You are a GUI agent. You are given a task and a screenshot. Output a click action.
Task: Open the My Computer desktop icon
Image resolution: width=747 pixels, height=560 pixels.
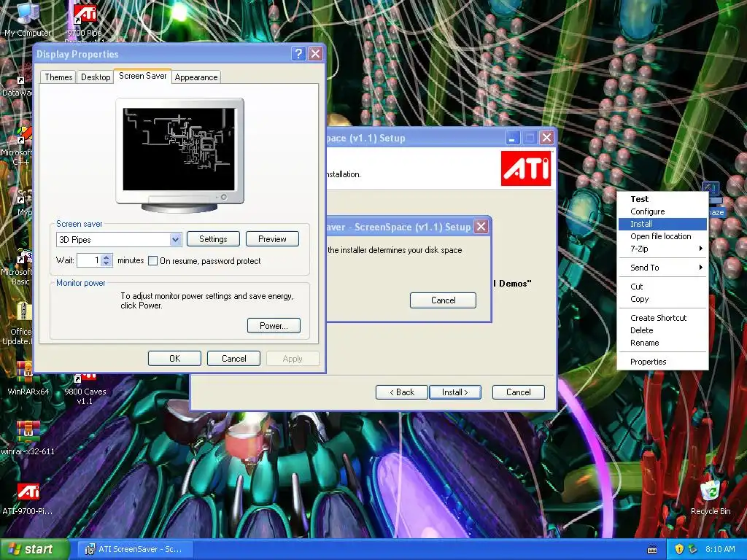click(x=28, y=19)
